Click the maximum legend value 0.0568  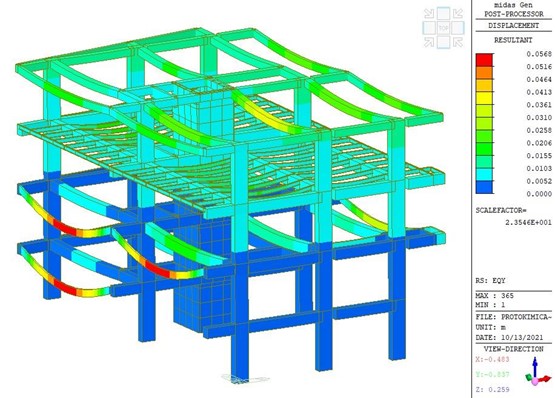point(539,54)
